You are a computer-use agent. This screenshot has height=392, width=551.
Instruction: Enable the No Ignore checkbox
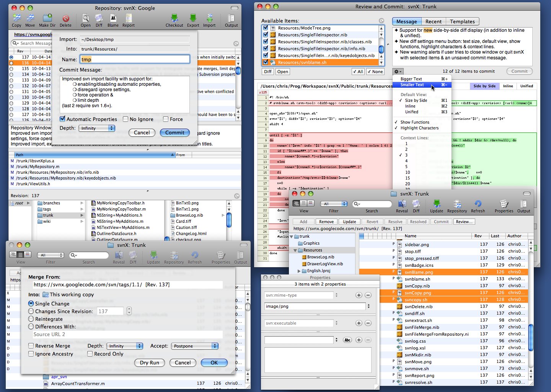click(x=126, y=119)
